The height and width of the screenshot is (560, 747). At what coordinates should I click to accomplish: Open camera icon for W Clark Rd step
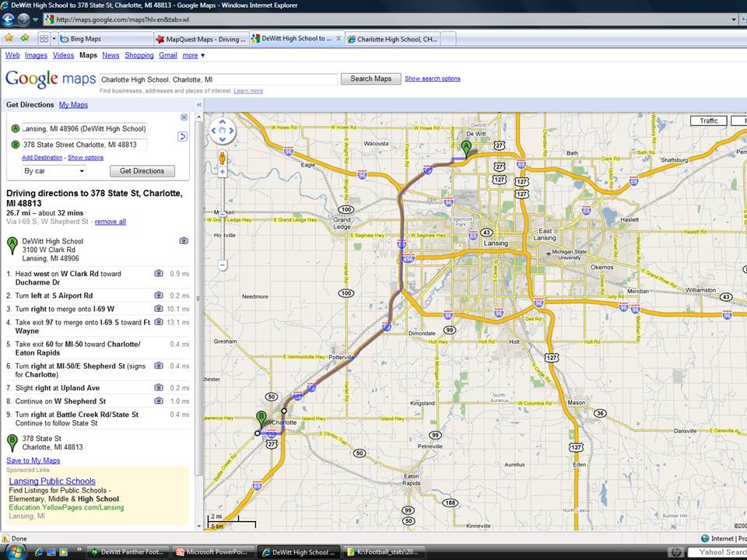pos(159,274)
